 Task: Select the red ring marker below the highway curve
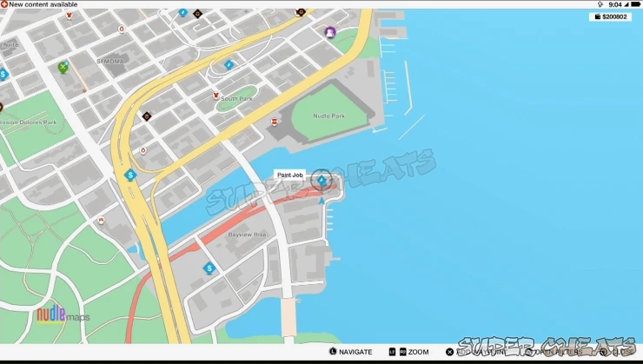point(143,150)
